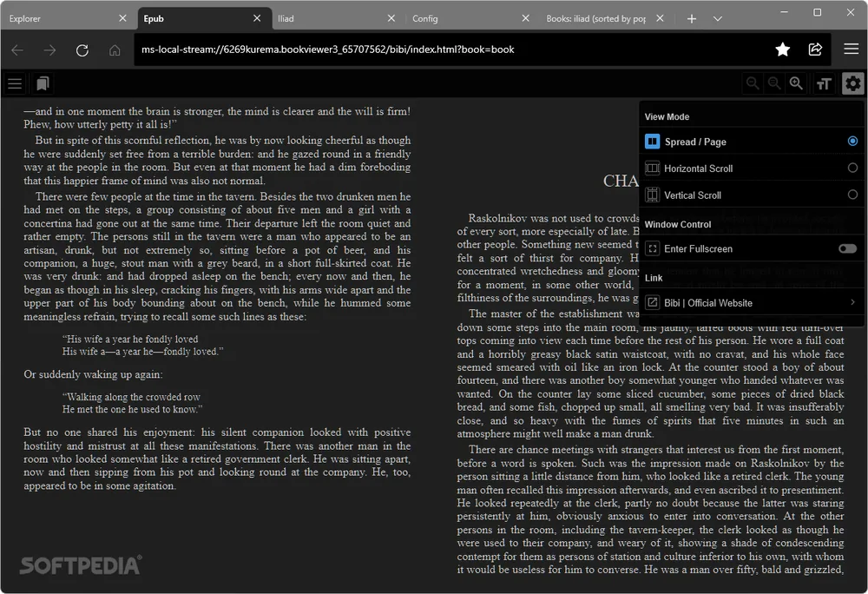The height and width of the screenshot is (594, 868).
Task: Close the settings gear panel
Action: [x=853, y=83]
